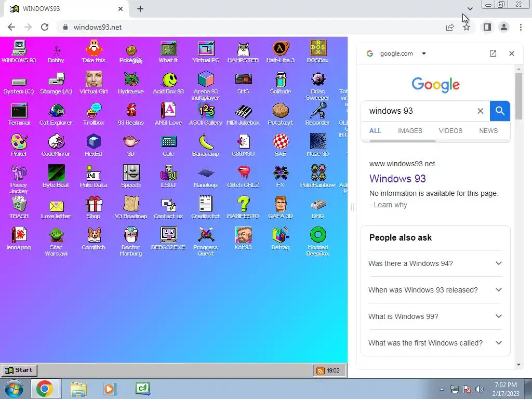Launch the Potato.yt icon
This screenshot has height=399, width=532.
[280, 114]
